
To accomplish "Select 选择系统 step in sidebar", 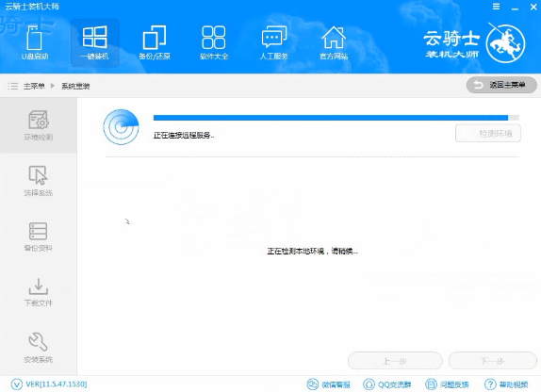I will coord(39,181).
